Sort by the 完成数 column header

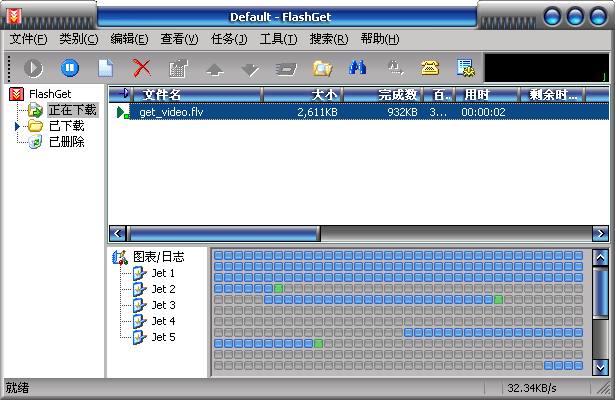click(x=383, y=95)
